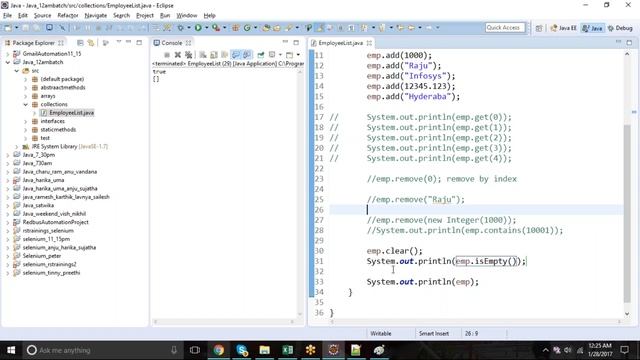640x360 pixels.
Task: Click the Save toolbar icon
Action: coord(25,28)
